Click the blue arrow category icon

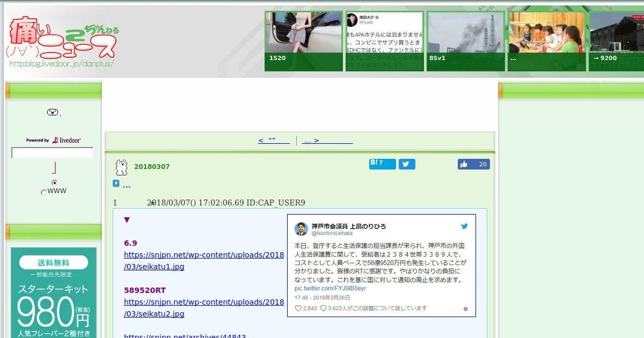(x=116, y=183)
